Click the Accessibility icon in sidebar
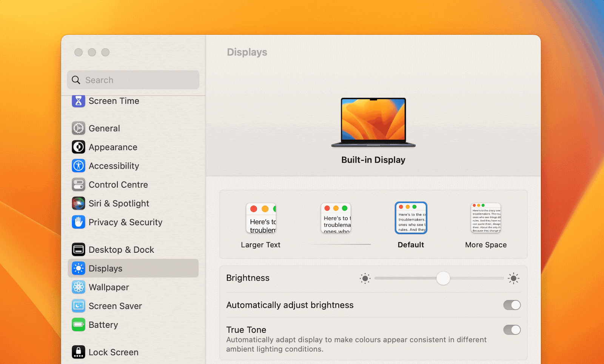This screenshot has height=364, width=604. (79, 166)
